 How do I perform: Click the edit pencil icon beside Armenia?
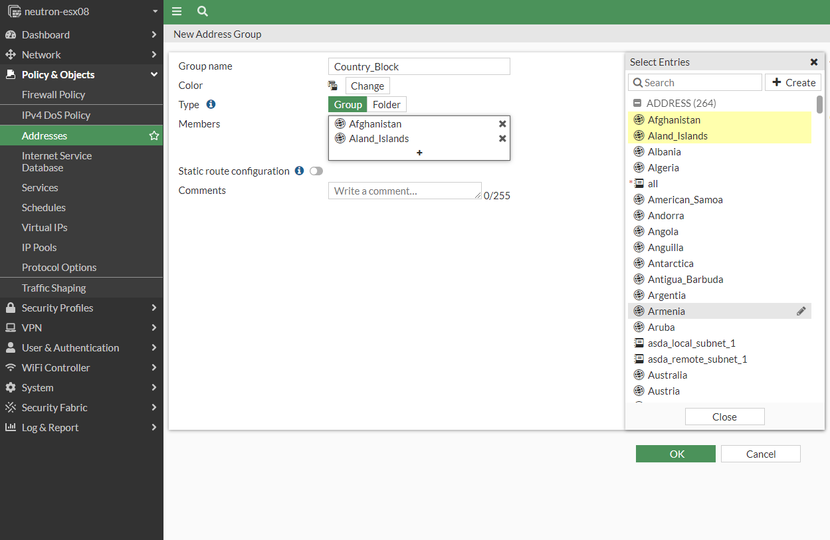tap(801, 311)
